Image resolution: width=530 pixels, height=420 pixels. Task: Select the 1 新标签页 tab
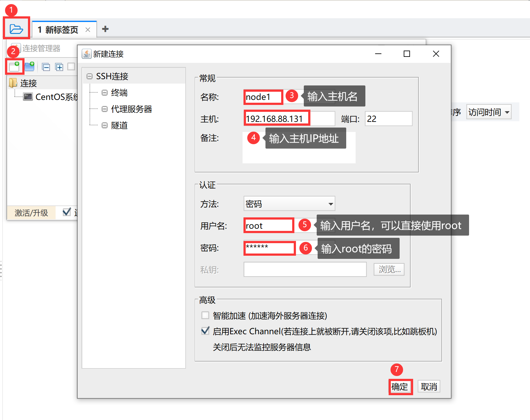(64, 30)
